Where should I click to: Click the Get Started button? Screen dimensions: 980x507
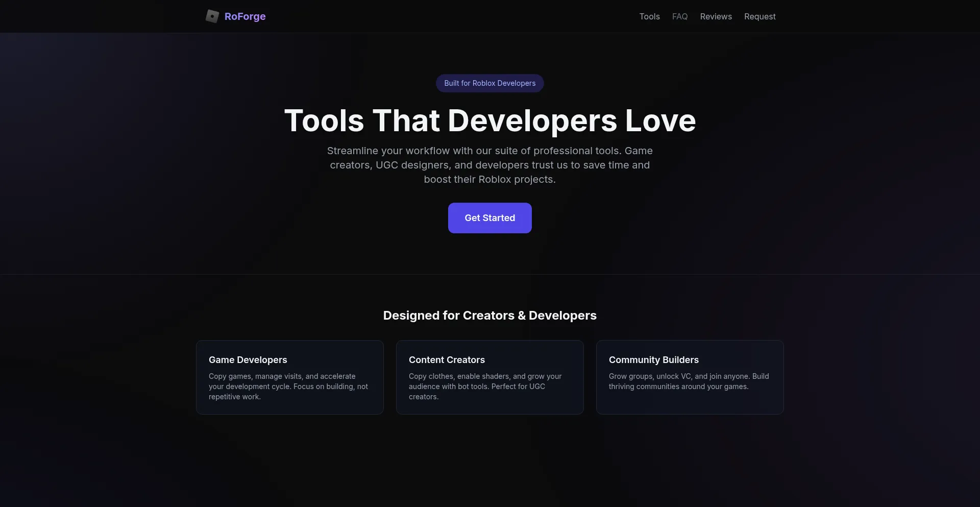pyautogui.click(x=490, y=218)
